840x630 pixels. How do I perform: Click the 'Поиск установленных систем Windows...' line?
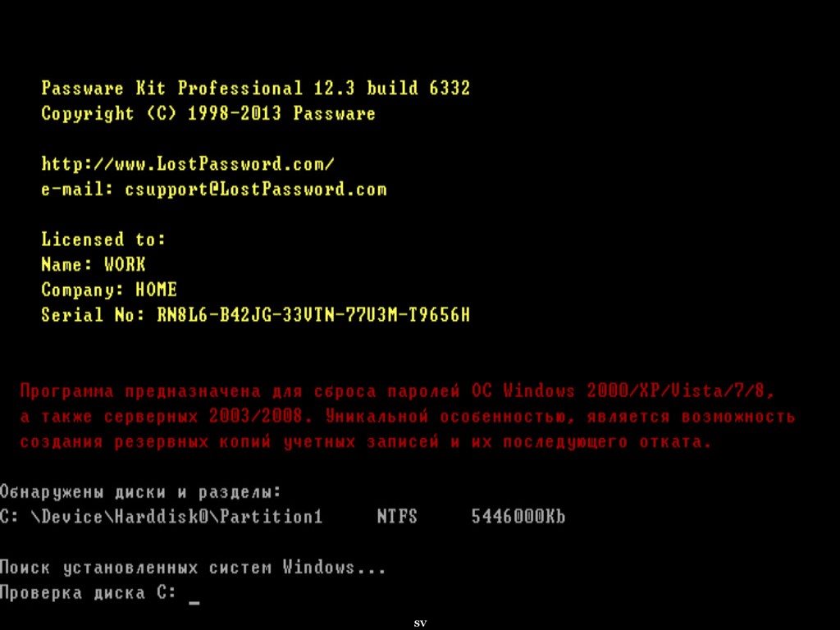193,568
